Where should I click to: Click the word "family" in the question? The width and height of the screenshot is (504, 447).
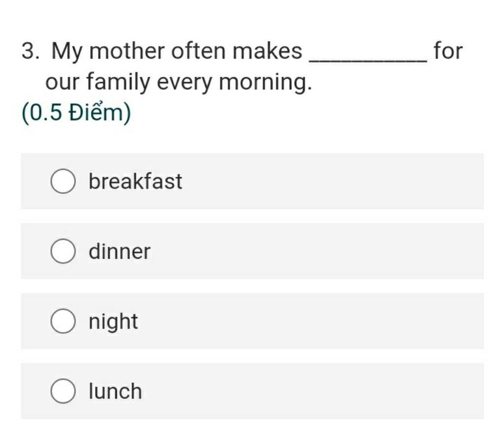(x=118, y=83)
